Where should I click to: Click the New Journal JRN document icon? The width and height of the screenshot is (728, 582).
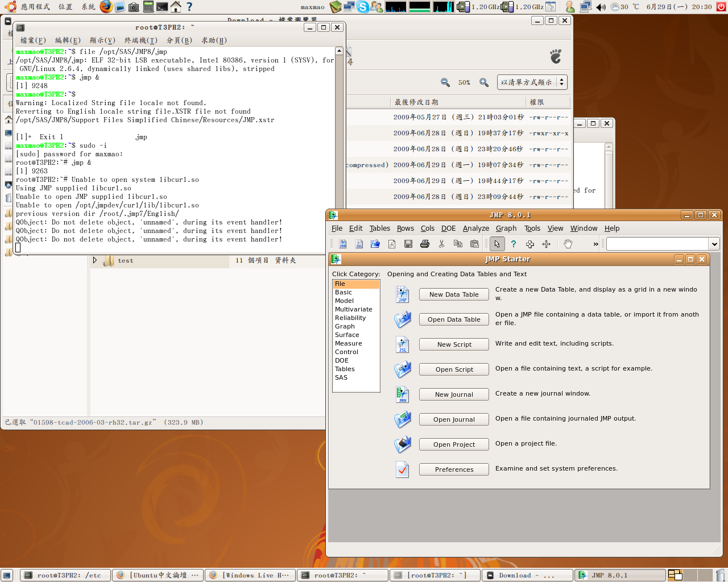tap(403, 394)
